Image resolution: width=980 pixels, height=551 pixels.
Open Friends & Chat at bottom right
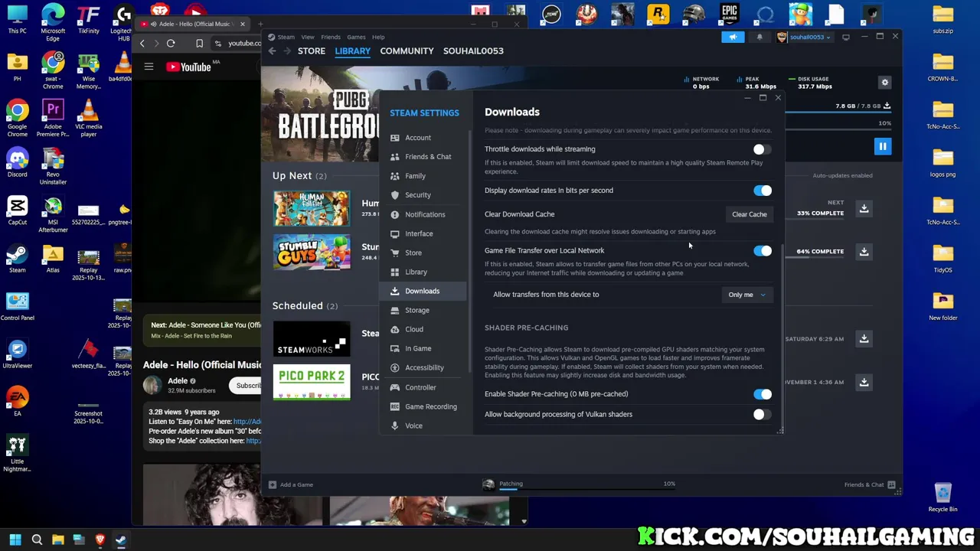coord(870,484)
